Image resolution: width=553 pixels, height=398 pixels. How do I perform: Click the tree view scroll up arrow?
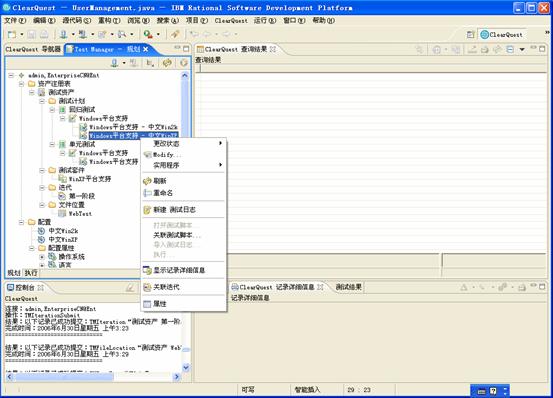185,75
